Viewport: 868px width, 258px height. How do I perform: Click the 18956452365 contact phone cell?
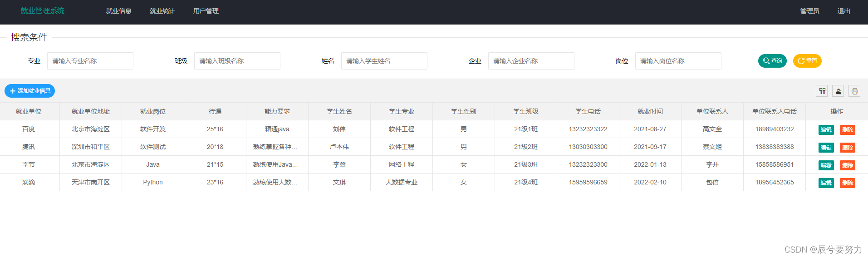(775, 182)
